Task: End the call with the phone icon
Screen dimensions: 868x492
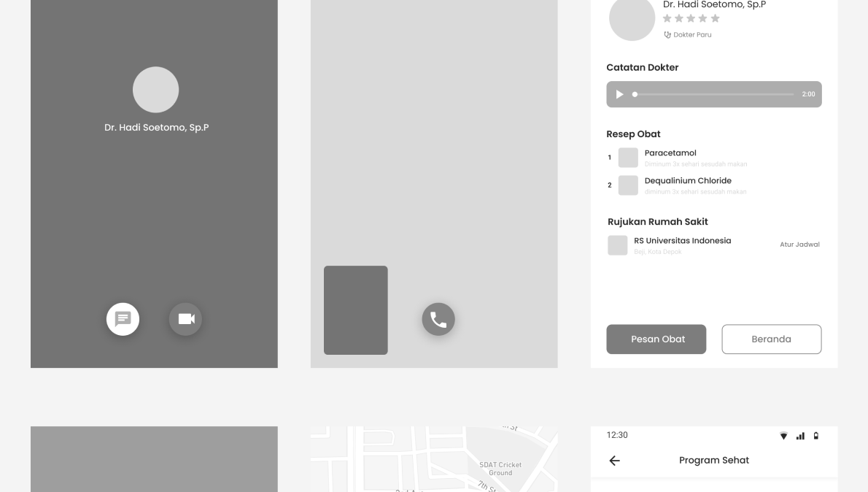Action: coord(438,318)
